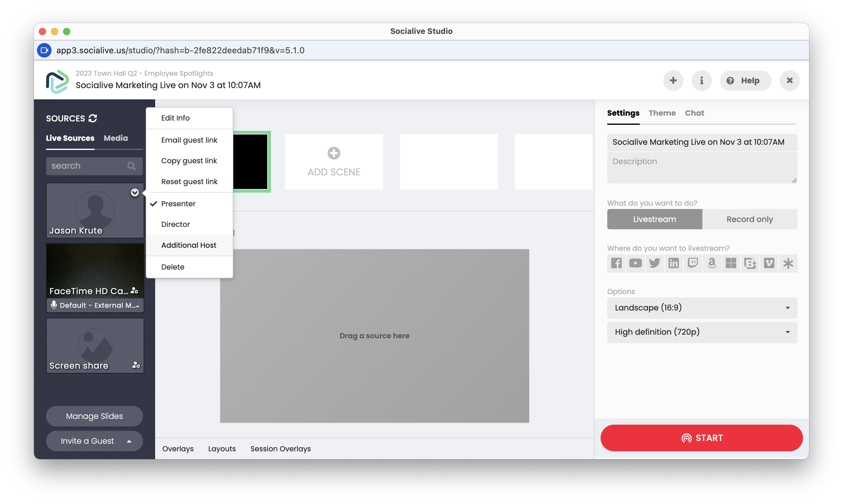
Task: Click into the Description text field
Action: coord(702,168)
